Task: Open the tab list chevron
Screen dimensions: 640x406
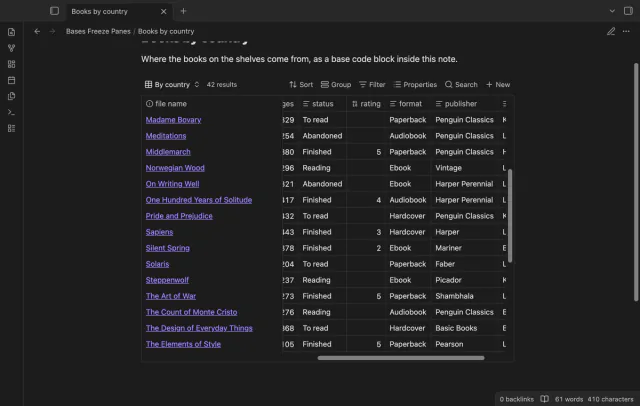Action: click(x=612, y=11)
